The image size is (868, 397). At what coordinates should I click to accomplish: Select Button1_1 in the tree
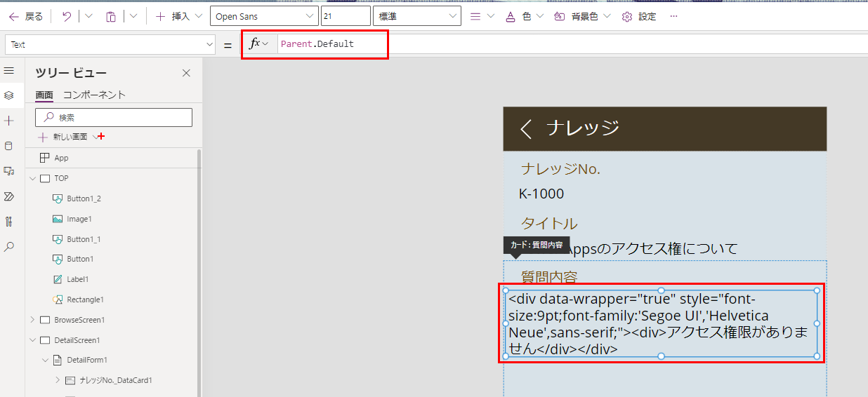tap(84, 239)
